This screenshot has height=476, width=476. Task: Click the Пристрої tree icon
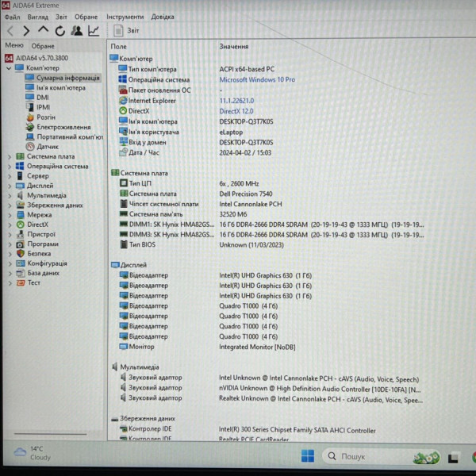coord(21,234)
